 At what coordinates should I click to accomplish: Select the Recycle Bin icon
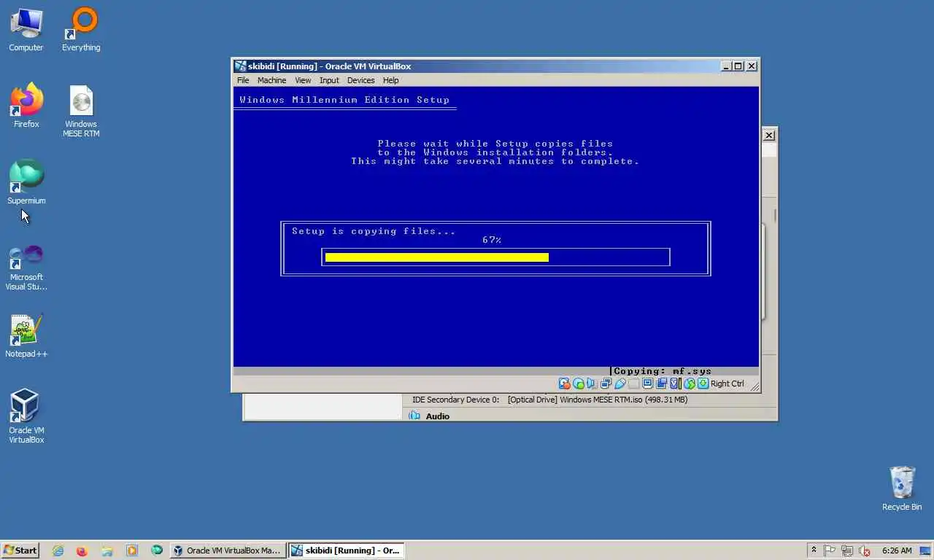(902, 489)
